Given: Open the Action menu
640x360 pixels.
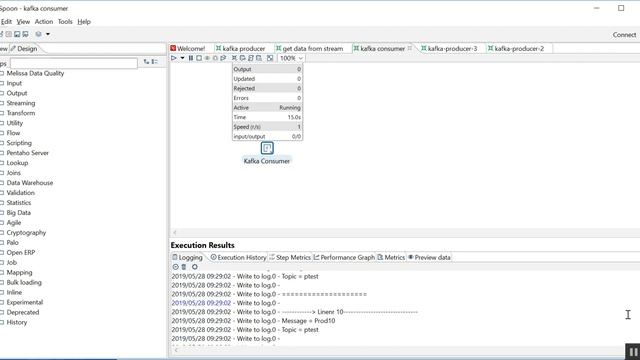Looking at the screenshot, I should pos(44,22).
